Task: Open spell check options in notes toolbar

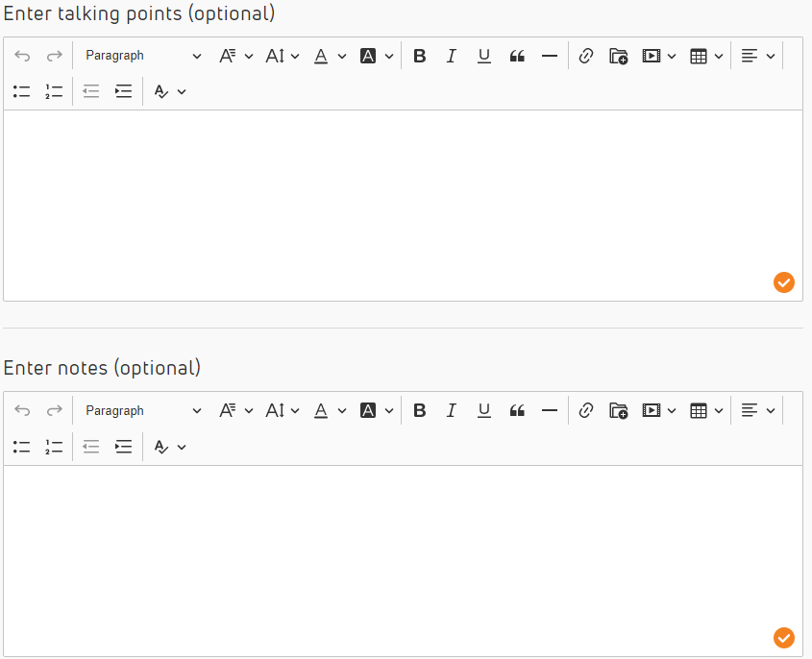Action: [170, 447]
